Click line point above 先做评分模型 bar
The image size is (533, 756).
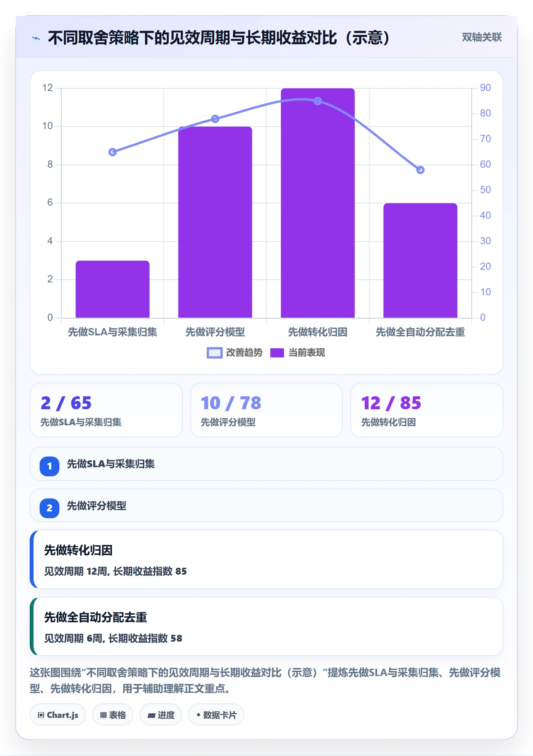click(215, 119)
